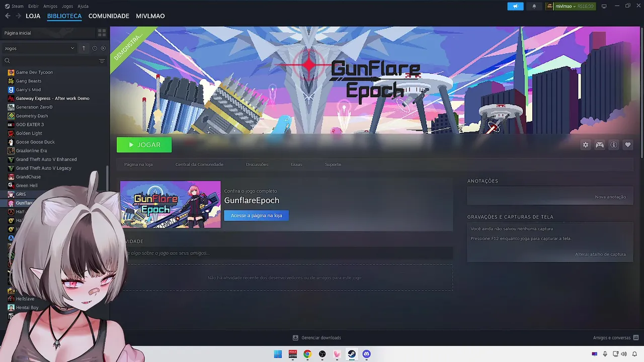The width and height of the screenshot is (644, 362).
Task: Click the GOD EATER 3 icon
Action: coord(11,125)
